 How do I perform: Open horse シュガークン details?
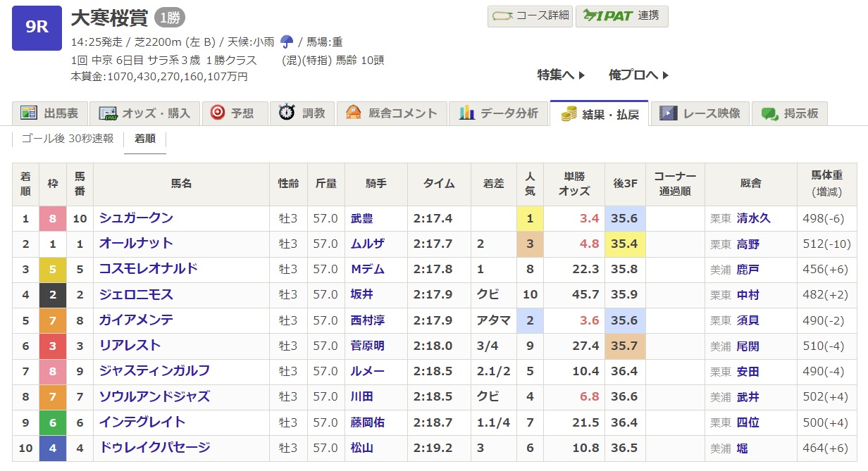[x=136, y=218]
